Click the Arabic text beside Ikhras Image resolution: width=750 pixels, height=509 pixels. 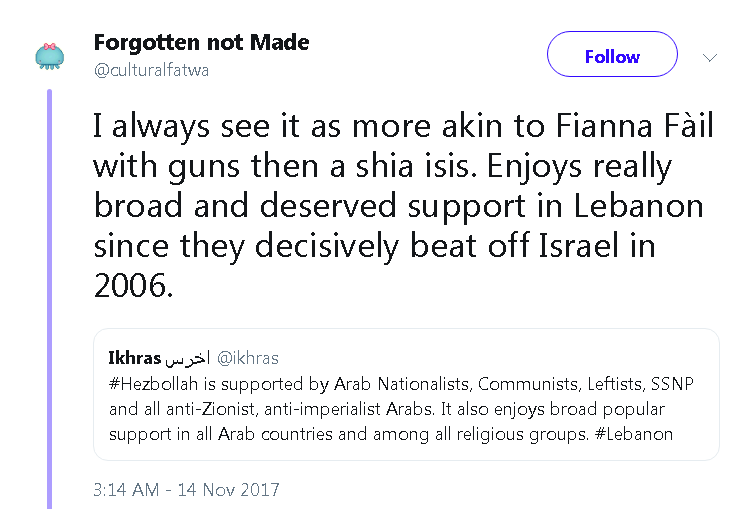coord(188,357)
